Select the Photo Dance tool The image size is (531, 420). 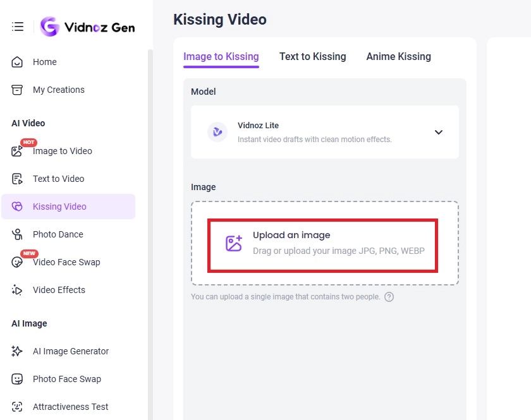coord(57,234)
